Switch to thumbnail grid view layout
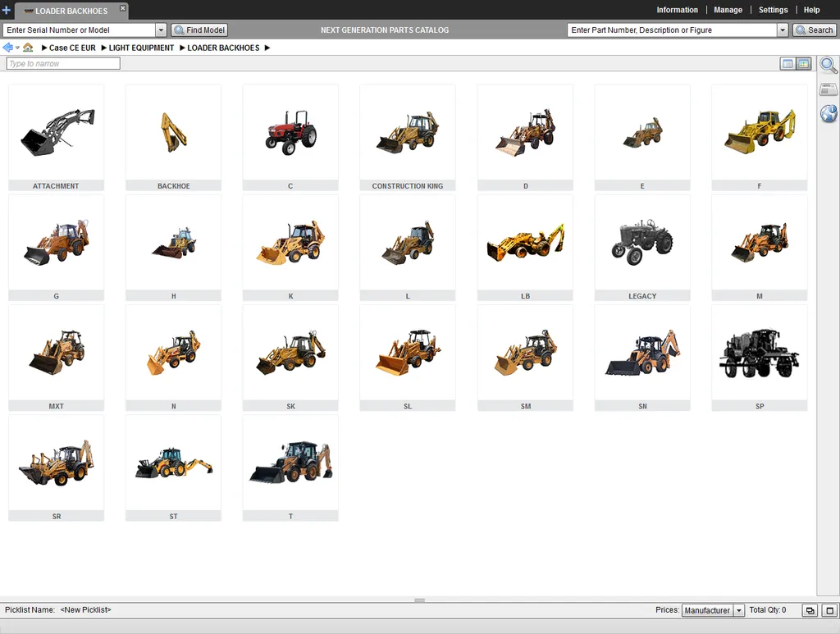Viewport: 840px width, 634px height. 804,64
